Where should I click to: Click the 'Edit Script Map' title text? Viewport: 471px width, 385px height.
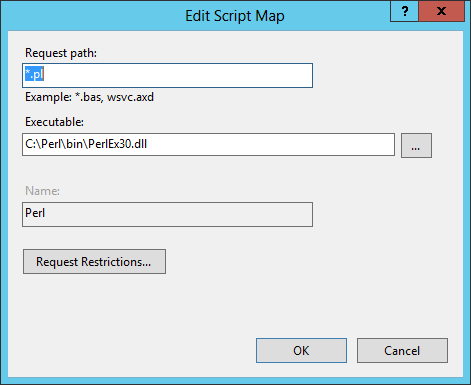235,16
